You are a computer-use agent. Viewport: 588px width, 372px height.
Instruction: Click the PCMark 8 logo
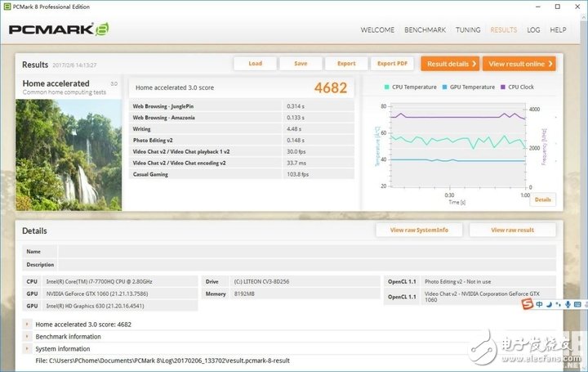[x=58, y=29]
